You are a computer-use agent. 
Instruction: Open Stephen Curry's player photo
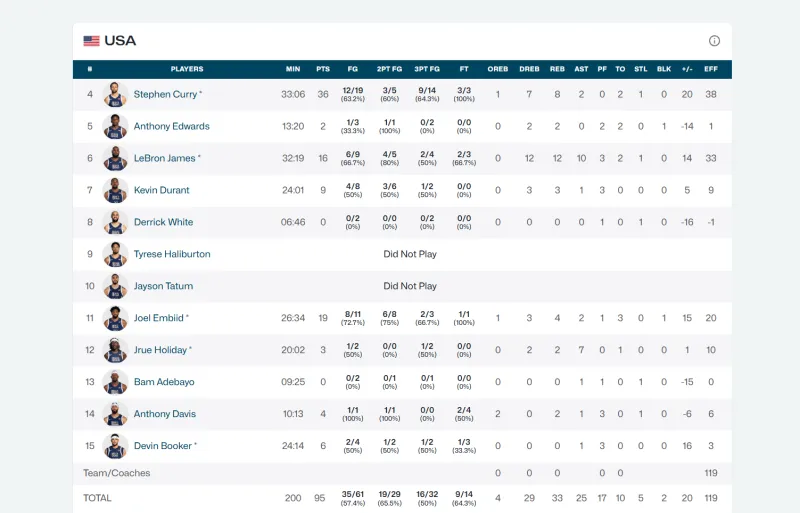coord(115,94)
